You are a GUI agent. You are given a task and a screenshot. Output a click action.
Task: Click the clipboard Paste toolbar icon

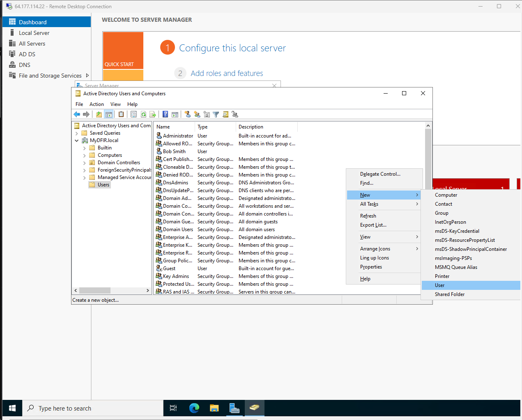click(121, 114)
